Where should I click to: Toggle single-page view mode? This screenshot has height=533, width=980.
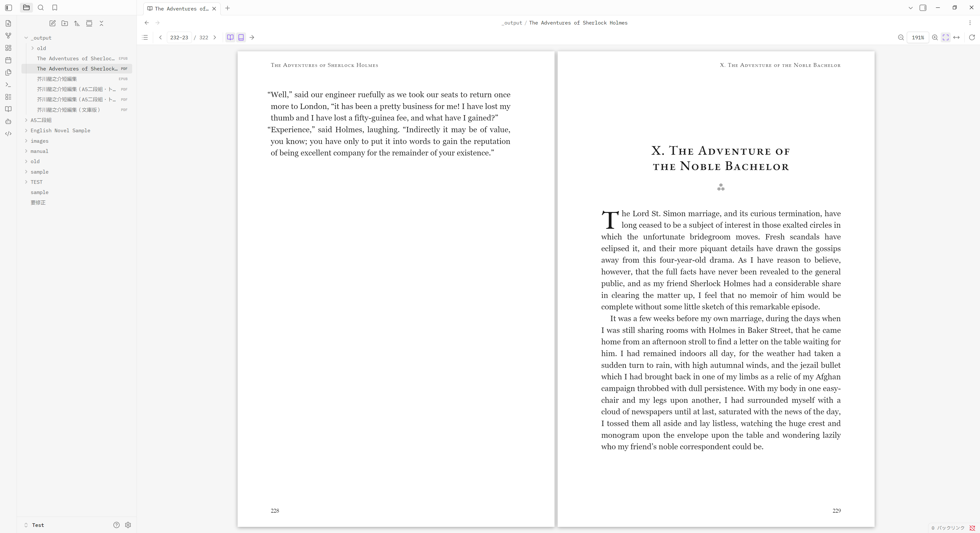(x=241, y=37)
